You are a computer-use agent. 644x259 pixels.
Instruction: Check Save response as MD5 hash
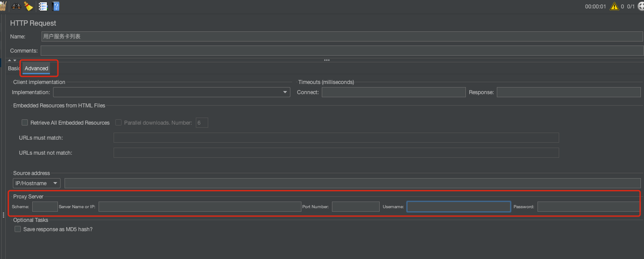point(18,229)
